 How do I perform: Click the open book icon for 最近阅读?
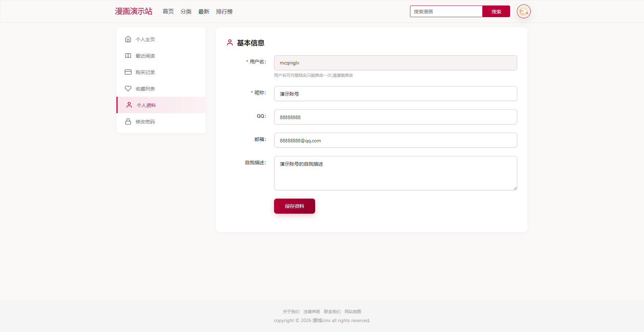tap(128, 56)
